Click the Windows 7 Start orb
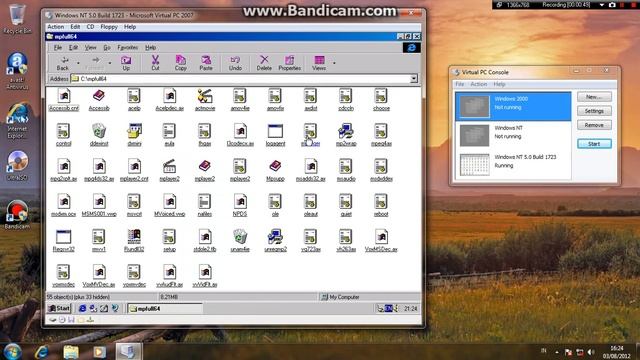Viewport: 640px width, 360px height. tap(13, 351)
